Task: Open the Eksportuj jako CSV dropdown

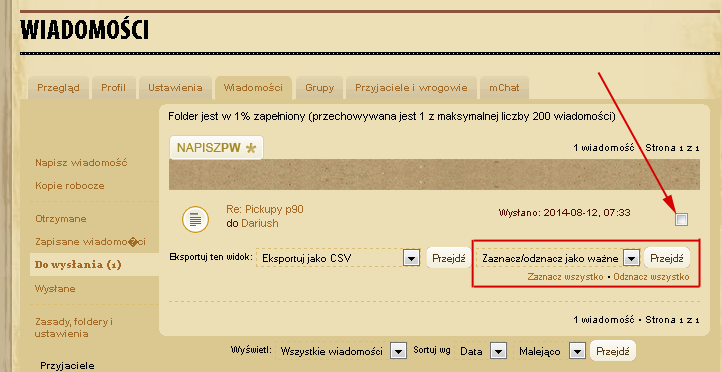Action: tap(338, 258)
